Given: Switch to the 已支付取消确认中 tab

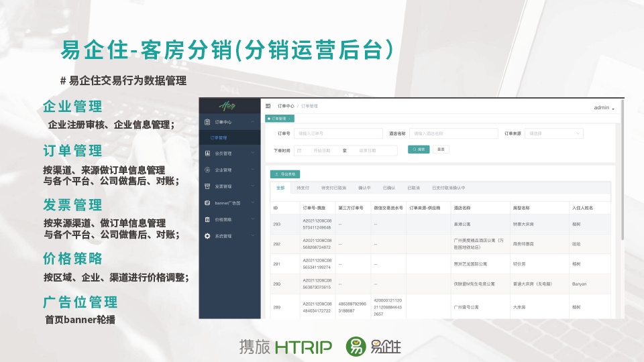Looking at the screenshot, I should [x=449, y=188].
